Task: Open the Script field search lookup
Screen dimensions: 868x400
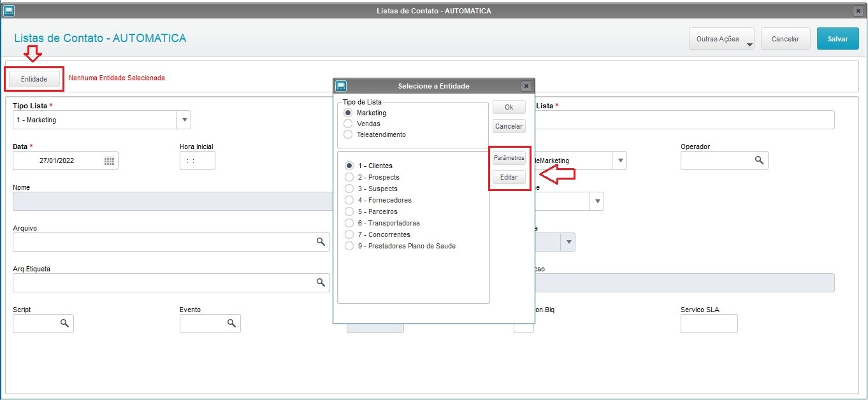Action: (64, 324)
